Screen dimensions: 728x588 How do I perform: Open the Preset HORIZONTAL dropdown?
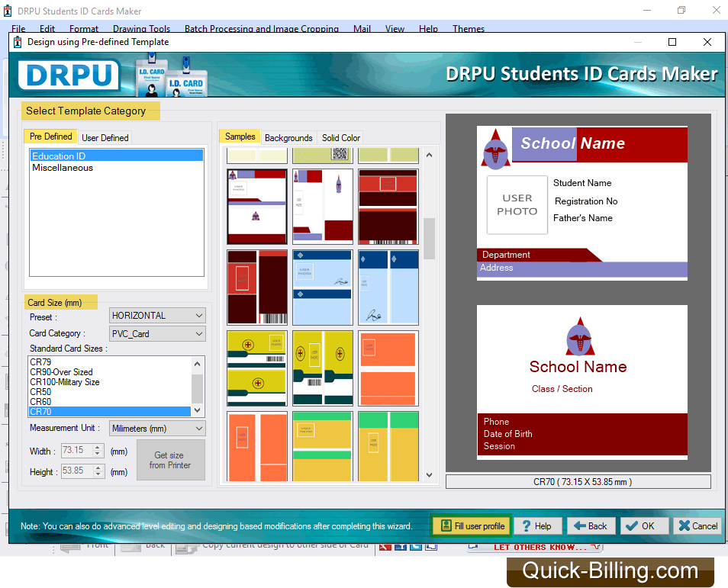tap(200, 315)
